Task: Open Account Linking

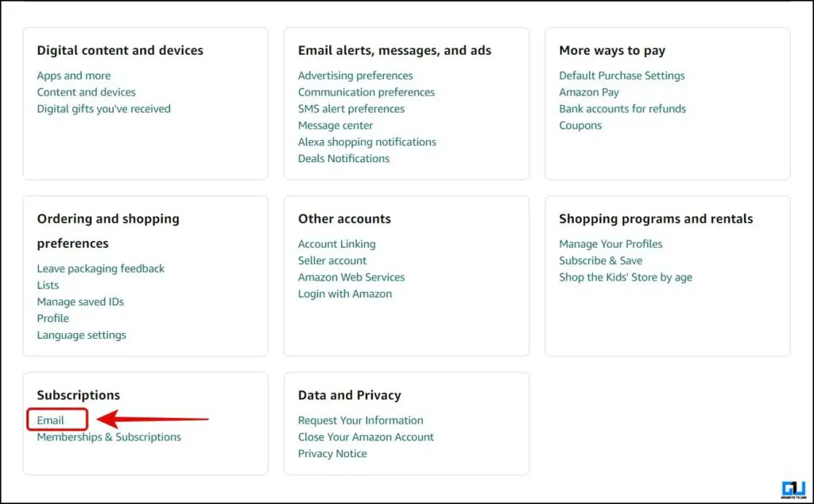Action: click(337, 244)
